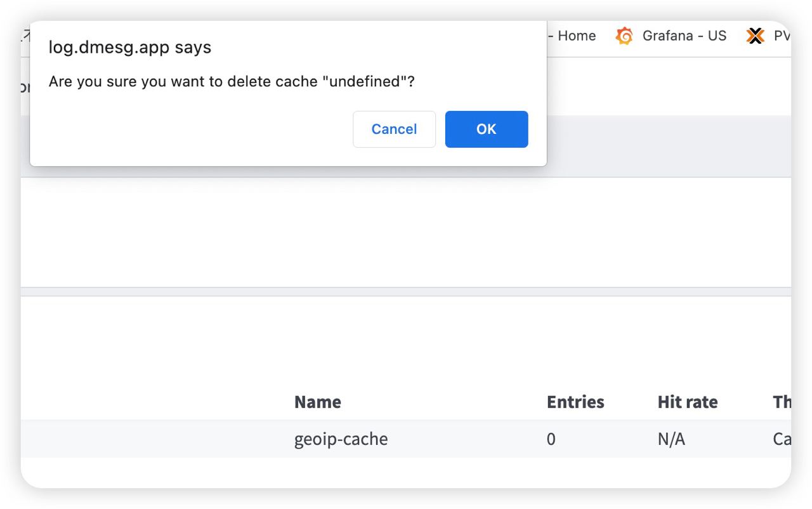Open the Grafana - US bookmark

coord(684,36)
